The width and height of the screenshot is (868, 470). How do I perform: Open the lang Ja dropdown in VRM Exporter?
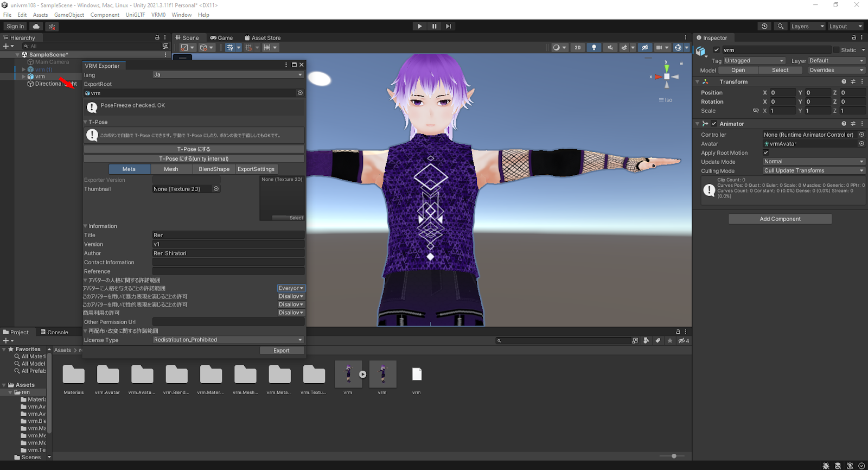228,75
